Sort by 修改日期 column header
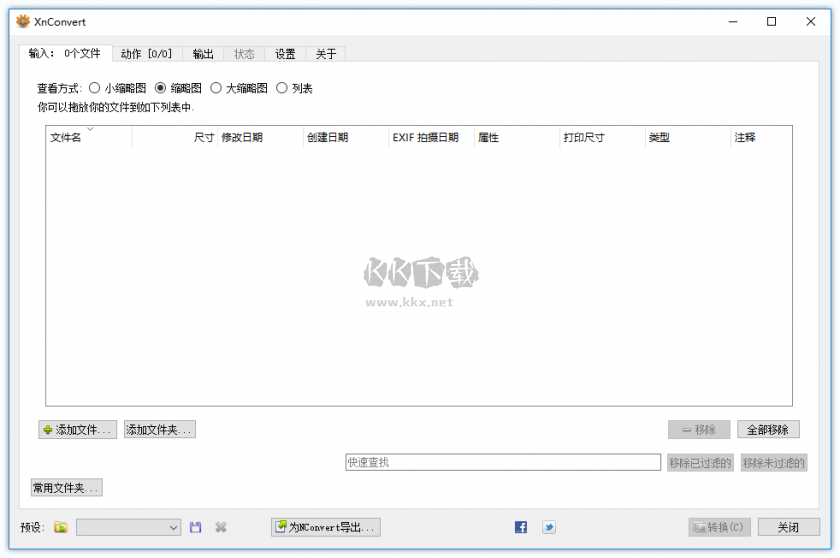This screenshot has width=840, height=558. pyautogui.click(x=260, y=137)
